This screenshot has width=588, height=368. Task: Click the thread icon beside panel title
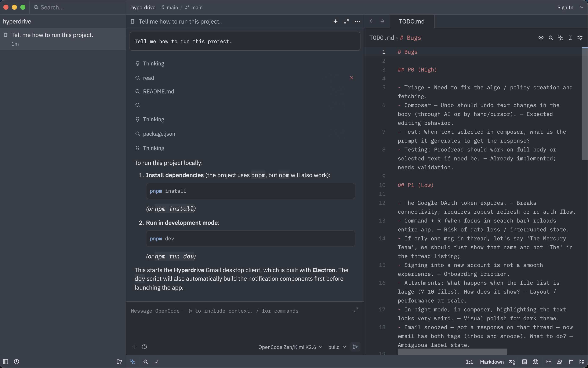pos(133,21)
